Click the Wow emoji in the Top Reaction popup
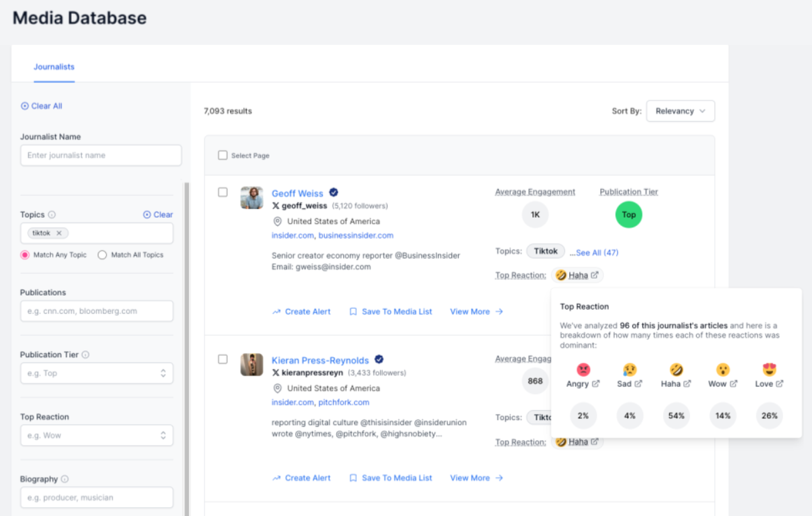The height and width of the screenshot is (516, 812). click(723, 369)
